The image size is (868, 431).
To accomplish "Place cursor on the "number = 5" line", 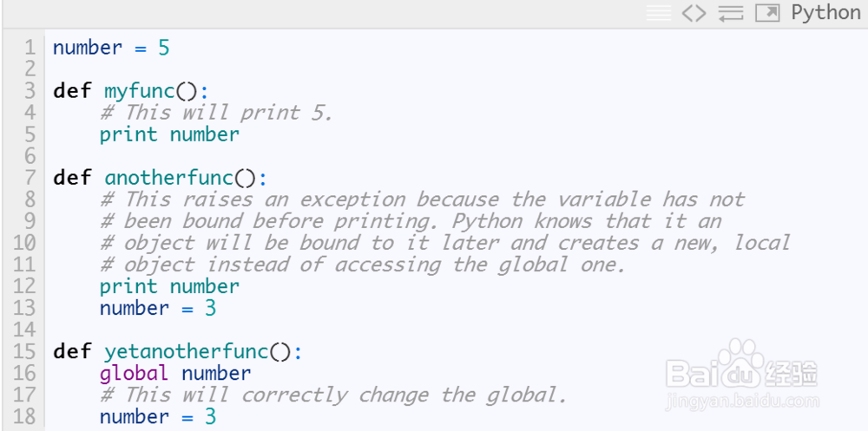I will point(111,48).
